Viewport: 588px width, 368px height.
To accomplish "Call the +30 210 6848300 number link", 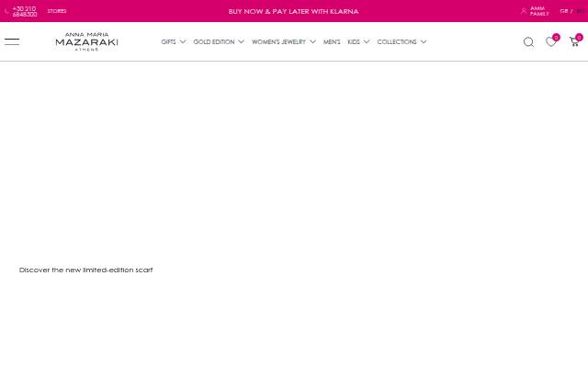I will [x=25, y=11].
